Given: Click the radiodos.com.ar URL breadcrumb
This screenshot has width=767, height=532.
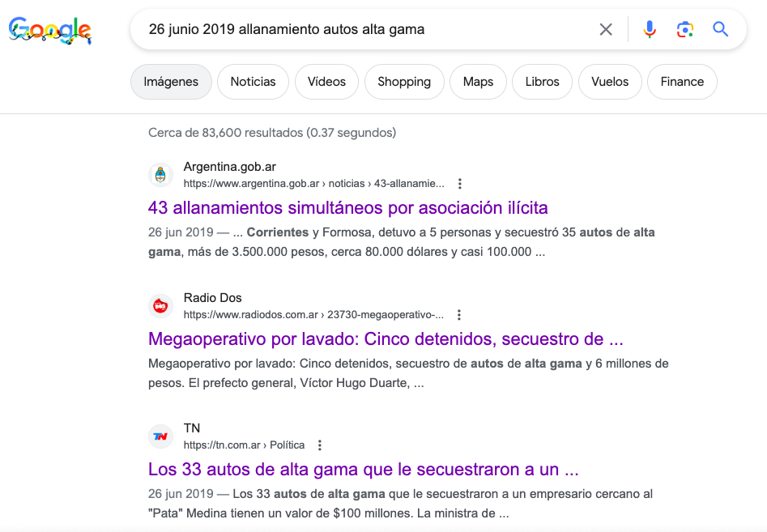Looking at the screenshot, I should [313, 315].
